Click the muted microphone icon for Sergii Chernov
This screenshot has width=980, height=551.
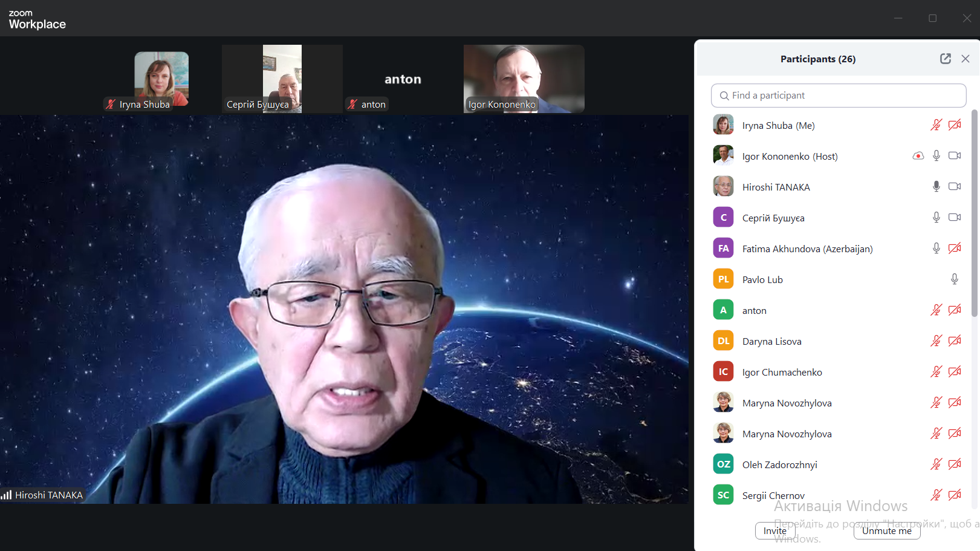click(936, 495)
